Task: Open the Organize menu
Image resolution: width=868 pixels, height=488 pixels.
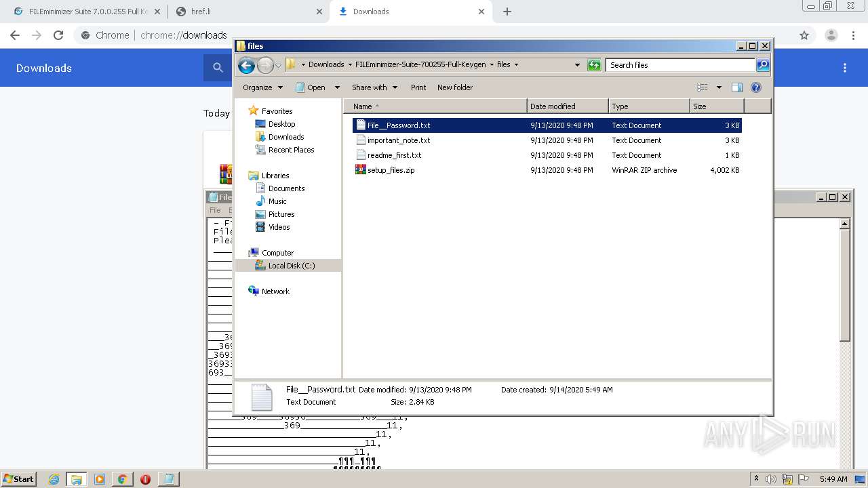Action: coord(262,87)
